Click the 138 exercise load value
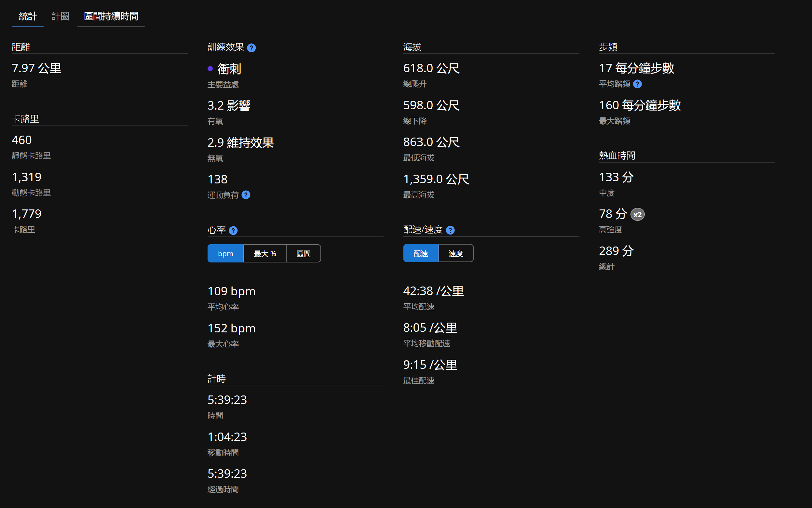This screenshot has width=812, height=508. tap(217, 179)
